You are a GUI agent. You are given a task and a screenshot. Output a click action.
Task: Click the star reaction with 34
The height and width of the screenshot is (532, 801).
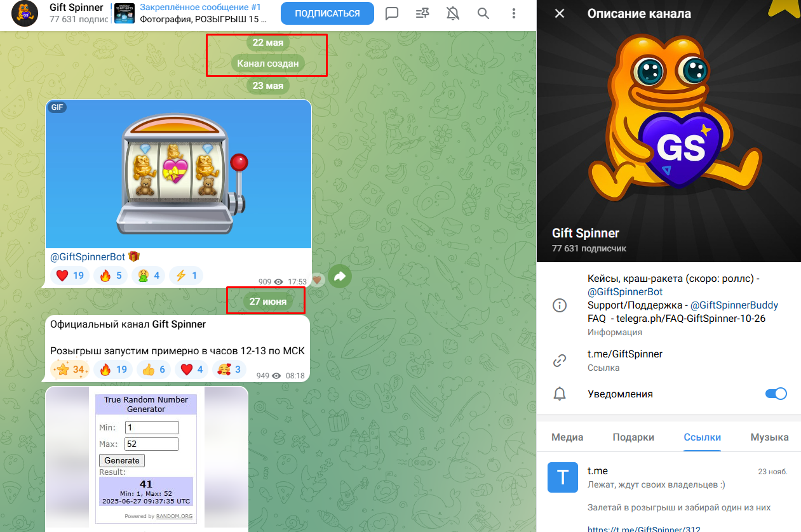tap(70, 369)
